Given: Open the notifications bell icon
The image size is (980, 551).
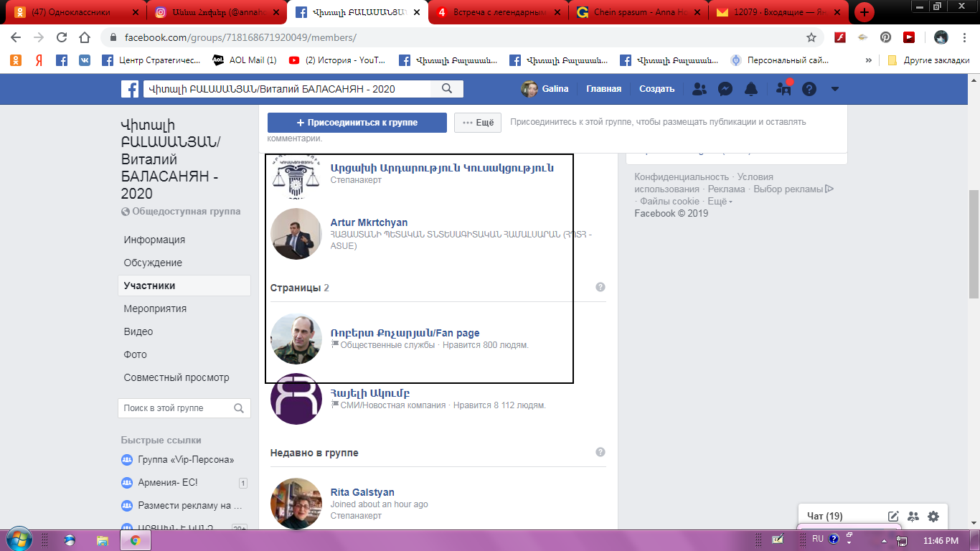Looking at the screenshot, I should tap(751, 89).
